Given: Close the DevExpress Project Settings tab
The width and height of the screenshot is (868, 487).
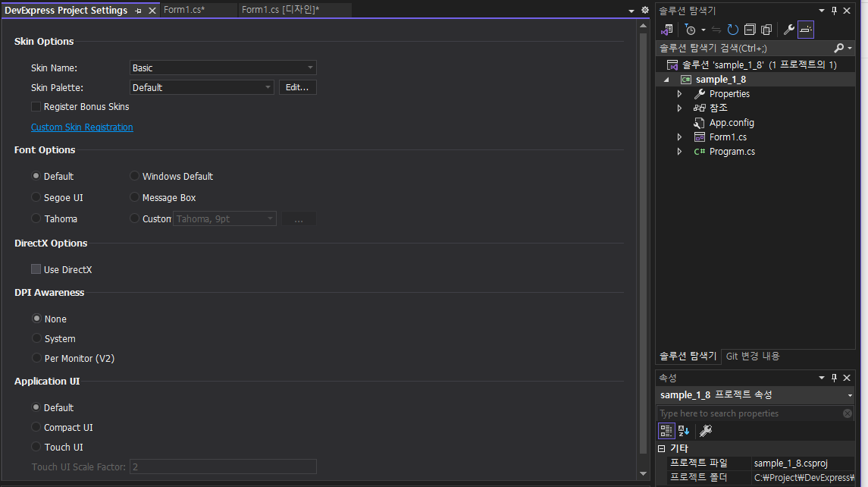Looking at the screenshot, I should pyautogui.click(x=152, y=11).
